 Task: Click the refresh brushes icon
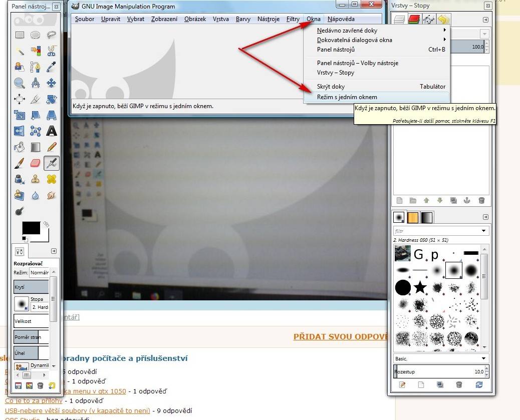tap(479, 384)
